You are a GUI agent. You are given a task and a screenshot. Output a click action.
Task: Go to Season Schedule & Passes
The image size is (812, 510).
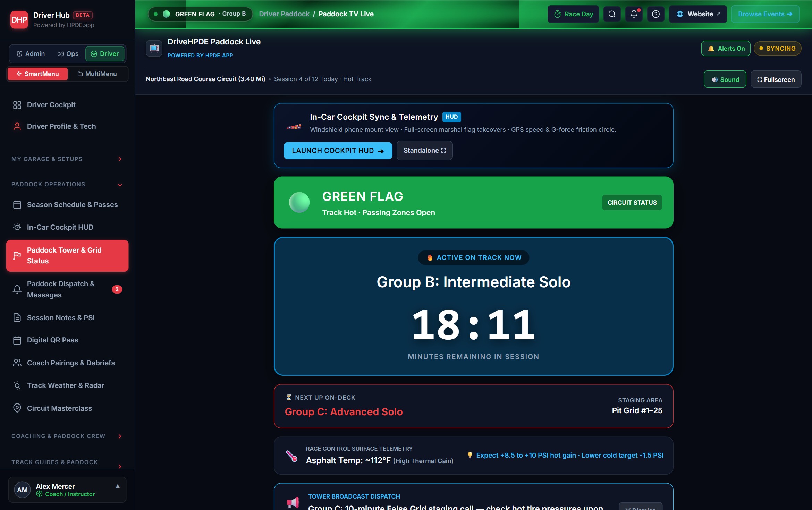coord(67,205)
